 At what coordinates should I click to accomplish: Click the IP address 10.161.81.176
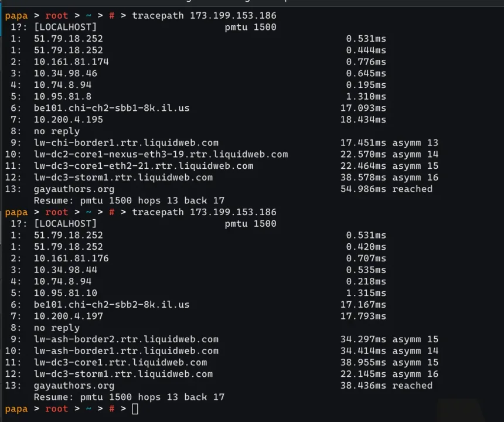pyautogui.click(x=71, y=258)
